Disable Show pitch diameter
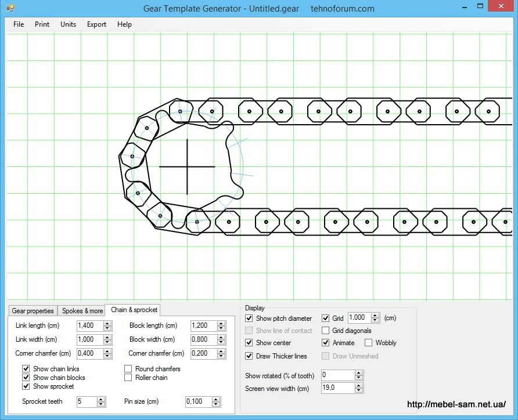 [x=249, y=318]
